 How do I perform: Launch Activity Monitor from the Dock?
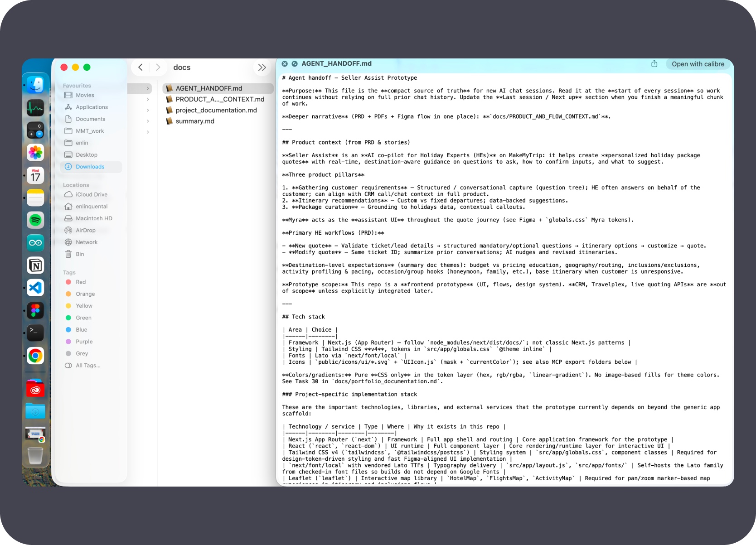pyautogui.click(x=35, y=107)
